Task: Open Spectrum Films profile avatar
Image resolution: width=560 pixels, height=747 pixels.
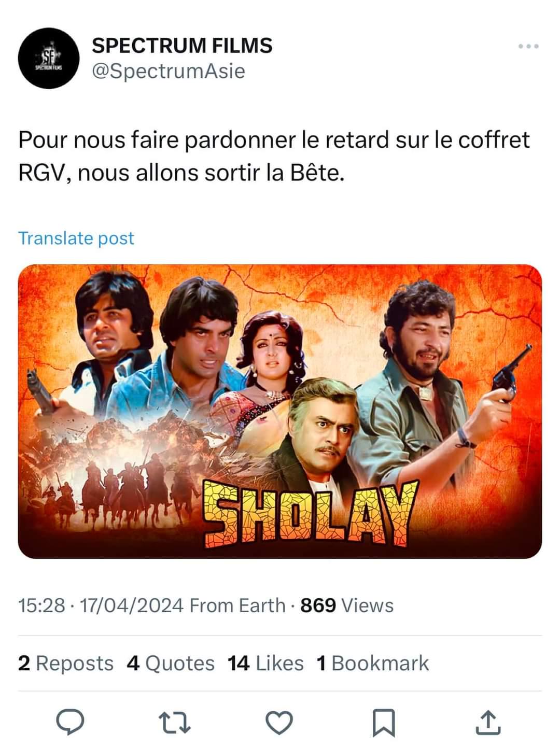Action: pos(48,58)
